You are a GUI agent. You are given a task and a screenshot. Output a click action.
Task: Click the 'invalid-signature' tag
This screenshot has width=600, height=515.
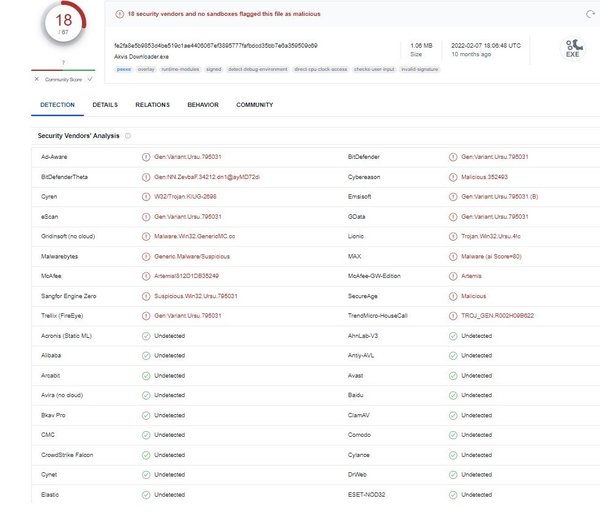pyautogui.click(x=420, y=69)
